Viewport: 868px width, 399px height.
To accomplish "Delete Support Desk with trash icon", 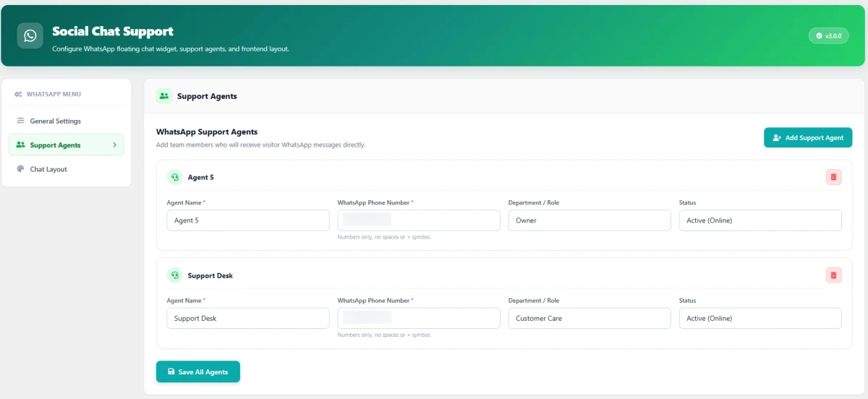I will coord(833,275).
